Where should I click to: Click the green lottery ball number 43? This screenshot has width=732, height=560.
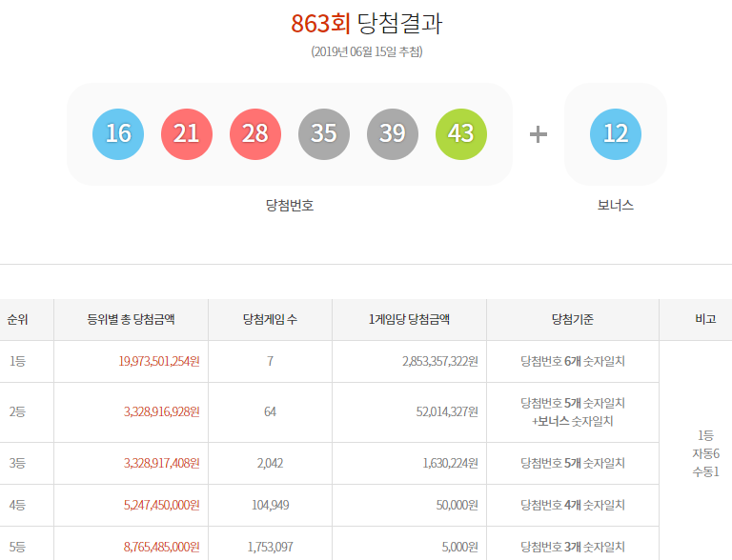[461, 134]
